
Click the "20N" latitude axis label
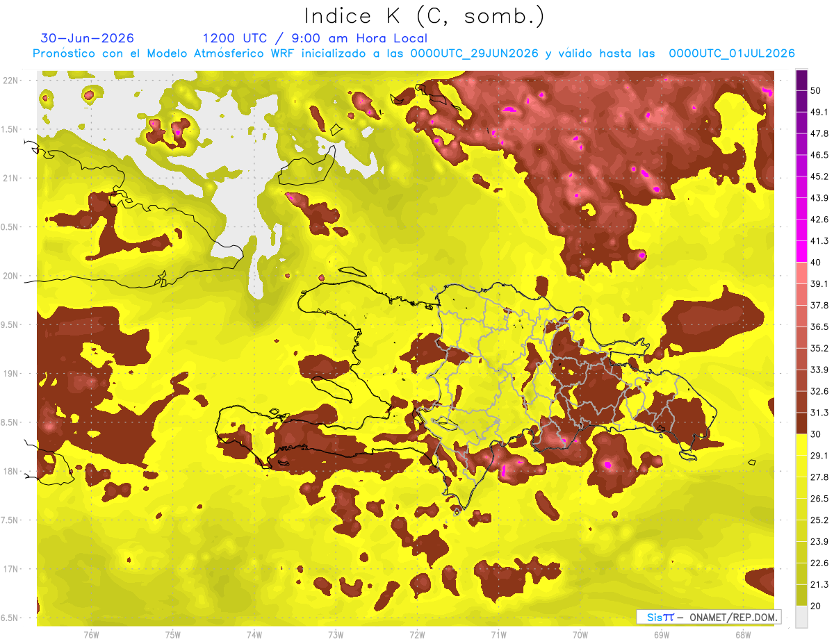12,276
